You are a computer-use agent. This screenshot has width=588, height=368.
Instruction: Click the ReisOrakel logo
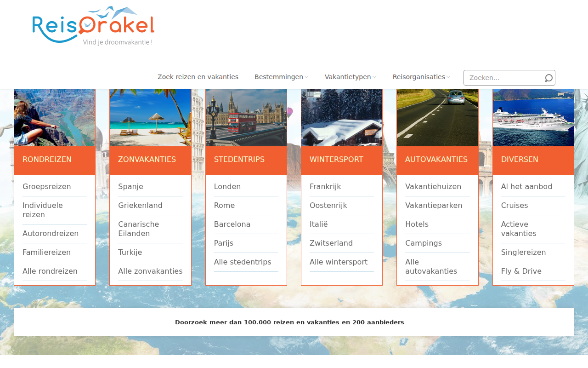click(93, 26)
